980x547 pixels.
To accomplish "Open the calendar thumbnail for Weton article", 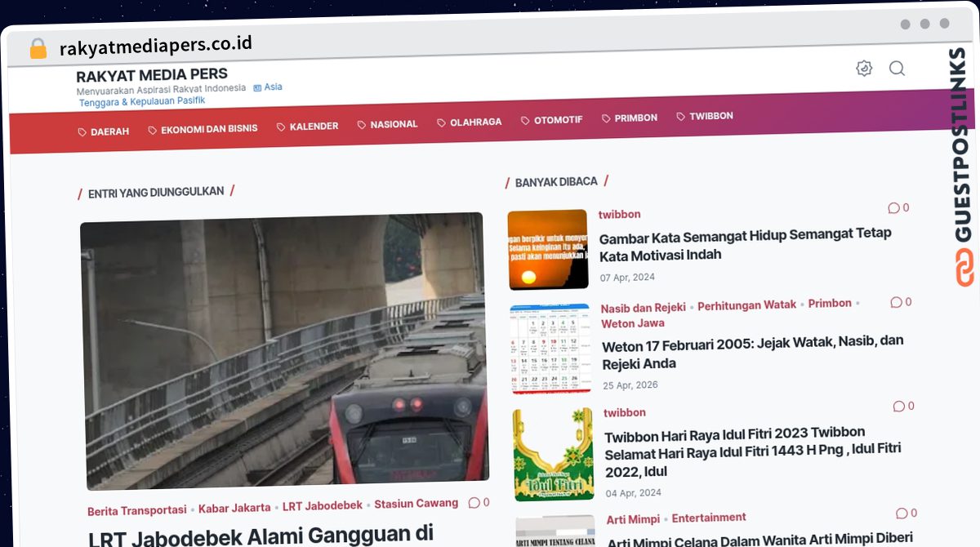I will pyautogui.click(x=550, y=349).
